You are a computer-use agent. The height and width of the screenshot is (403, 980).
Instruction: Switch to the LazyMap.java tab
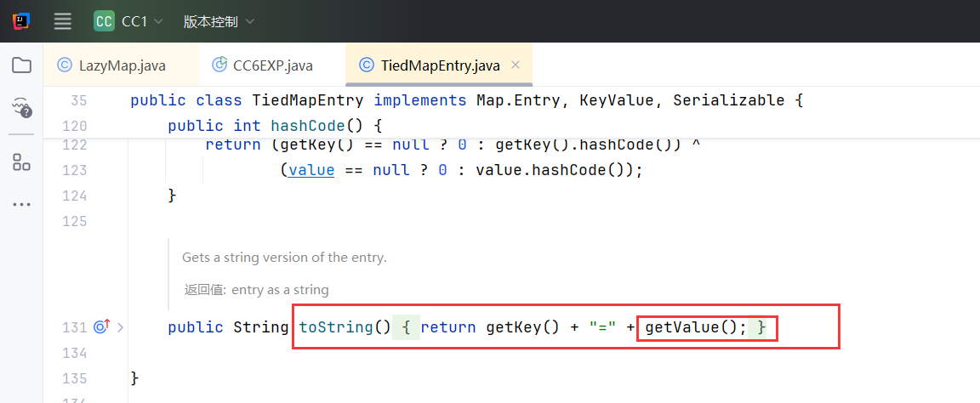pyautogui.click(x=122, y=65)
